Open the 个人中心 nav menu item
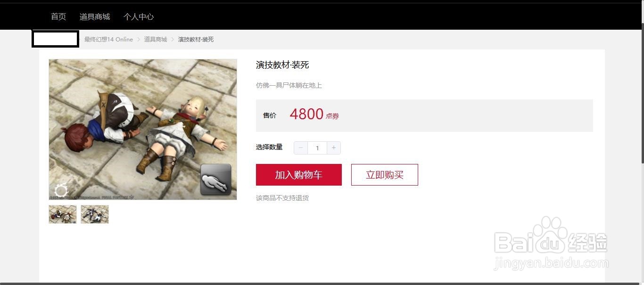Screen dimensions: 644x285 [x=139, y=16]
